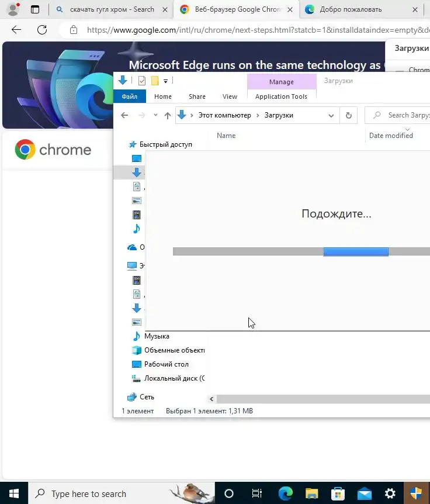This screenshot has width=430, height=504.
Task: Open the Edge tab actions menu icon
Action: (35, 9)
